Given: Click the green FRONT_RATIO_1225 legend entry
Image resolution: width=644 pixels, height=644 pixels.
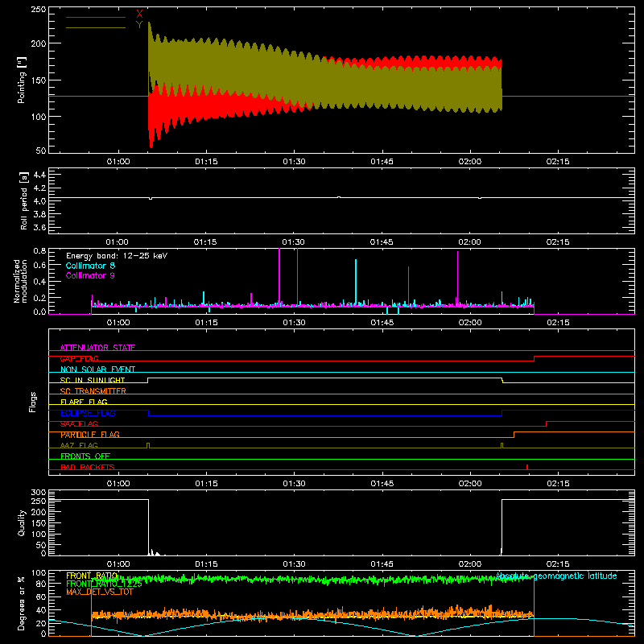Looking at the screenshot, I should point(104,584).
